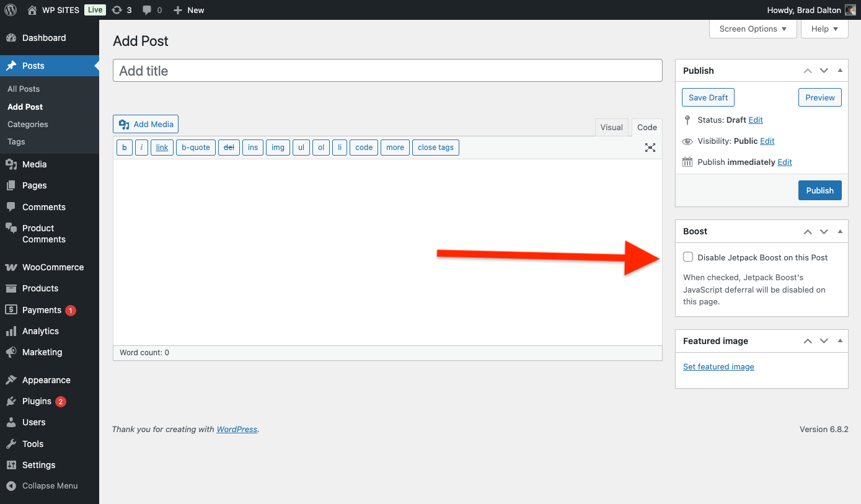The image size is (861, 504).
Task: Click the Add title input field
Action: pyautogui.click(x=387, y=71)
